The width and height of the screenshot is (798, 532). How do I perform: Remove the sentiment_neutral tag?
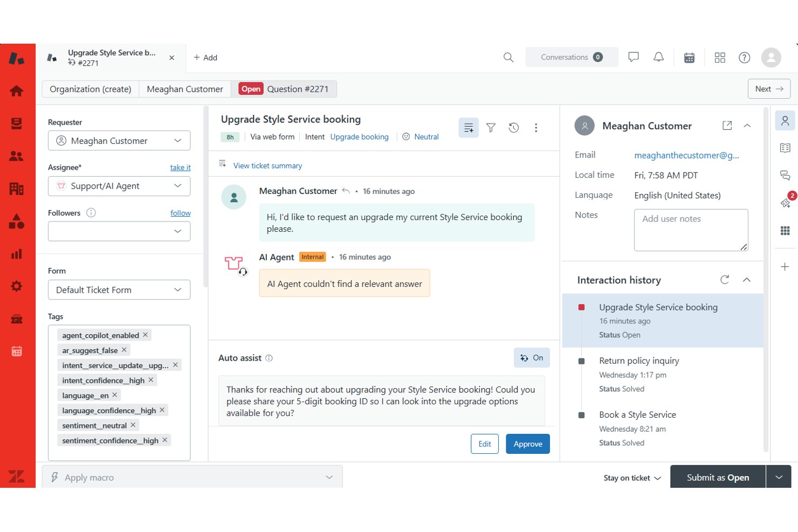coord(133,425)
